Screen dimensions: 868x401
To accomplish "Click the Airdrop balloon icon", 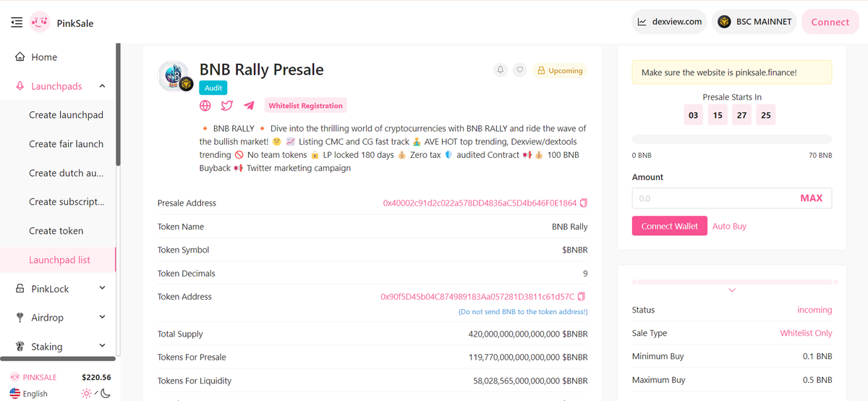I will pos(20,318).
